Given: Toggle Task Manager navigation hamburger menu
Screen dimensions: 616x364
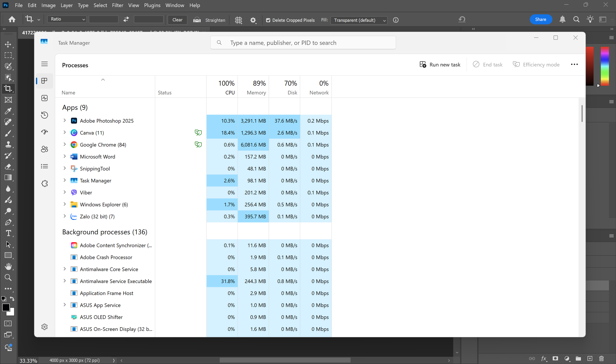Looking at the screenshot, I should tap(45, 64).
